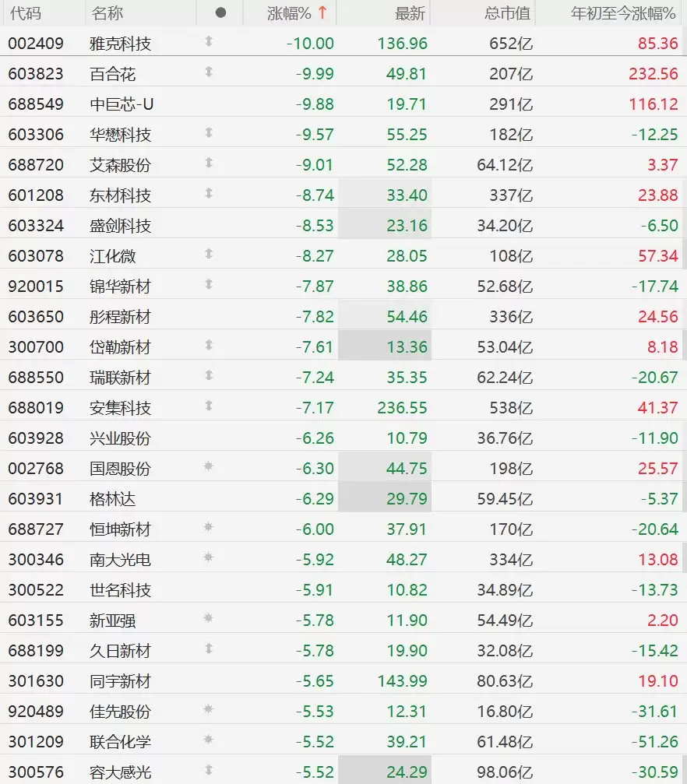Image resolution: width=687 pixels, height=784 pixels.
Task: Click the 232.56 year-to-date cell
Action: pos(654,74)
